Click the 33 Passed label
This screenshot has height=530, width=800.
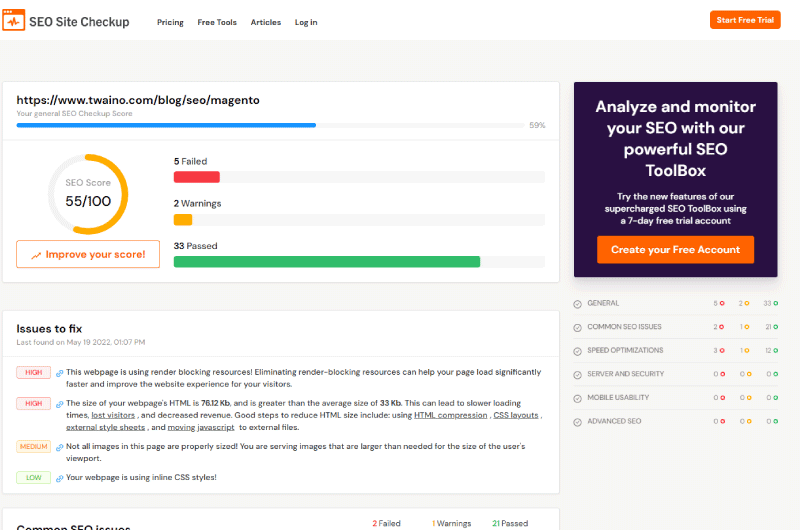point(195,246)
